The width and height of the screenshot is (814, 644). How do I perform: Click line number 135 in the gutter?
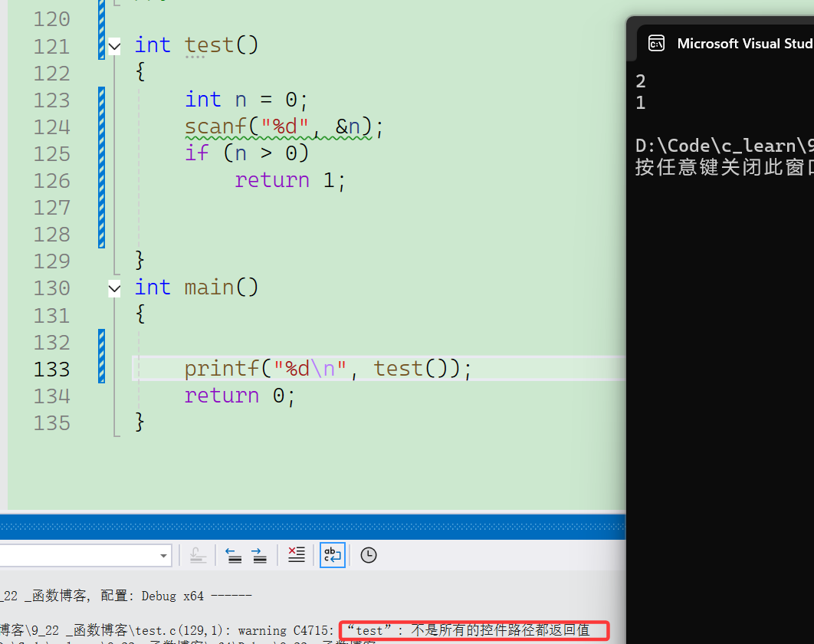51,423
